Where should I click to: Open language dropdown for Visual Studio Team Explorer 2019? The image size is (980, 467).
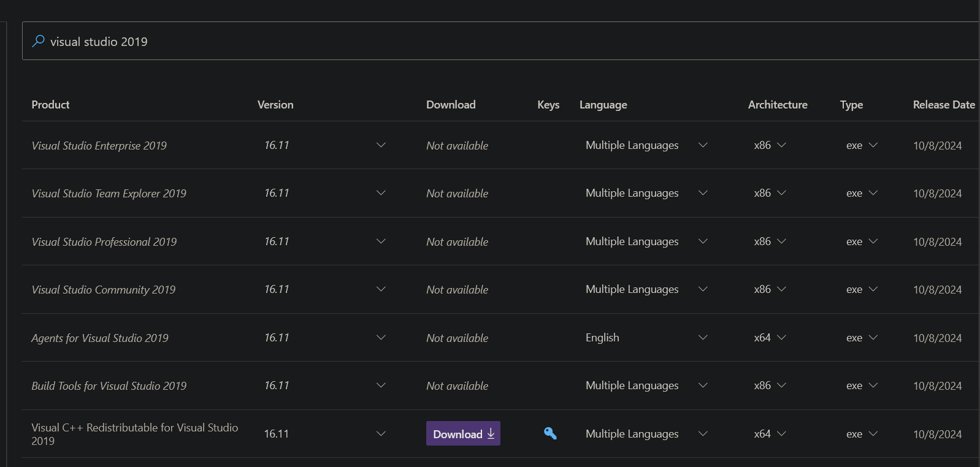click(647, 193)
